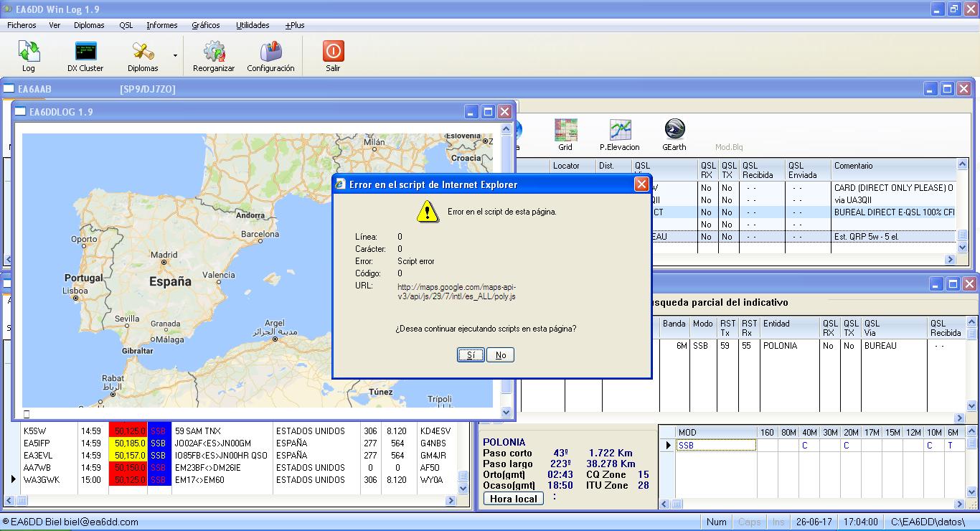
Task: Close the Internet Explorer script error dialog
Action: (641, 184)
